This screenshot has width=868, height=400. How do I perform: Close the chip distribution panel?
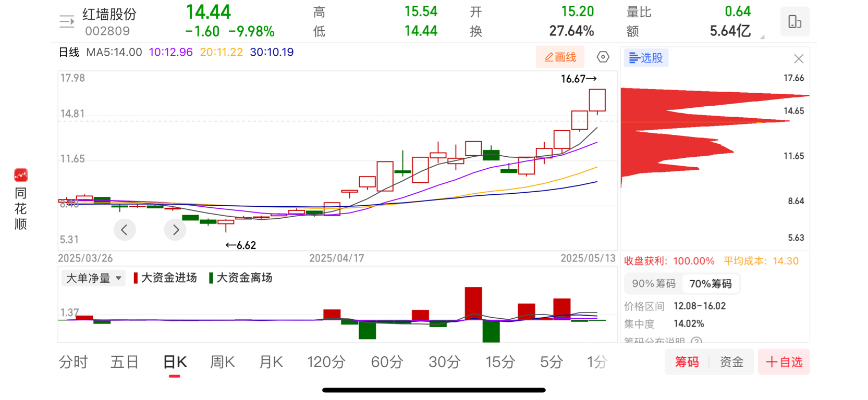coord(799,59)
